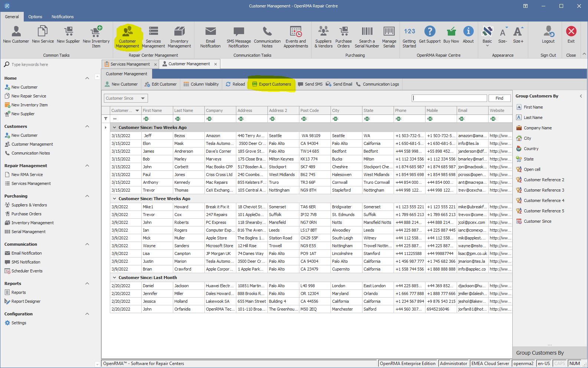Screen dimensions: 588x368
Task: Collapse the Reports sidebar section
Action: pyautogui.click(x=87, y=284)
